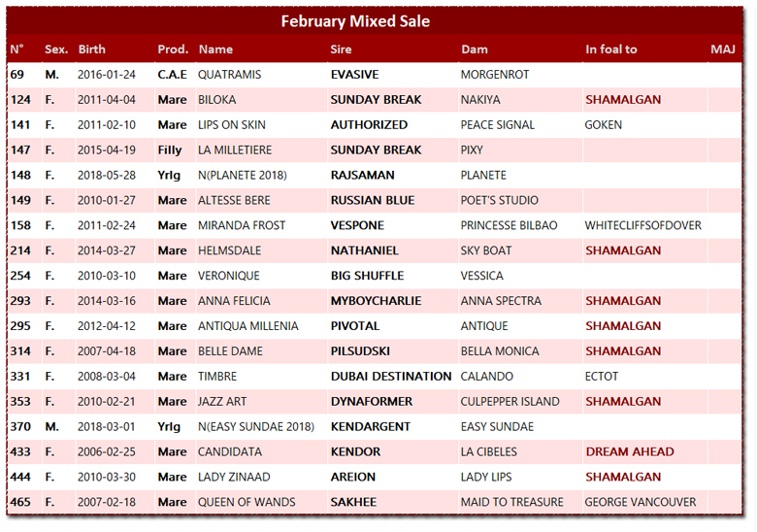Click the Birth column header
The height and width of the screenshot is (532, 757).
(x=92, y=50)
